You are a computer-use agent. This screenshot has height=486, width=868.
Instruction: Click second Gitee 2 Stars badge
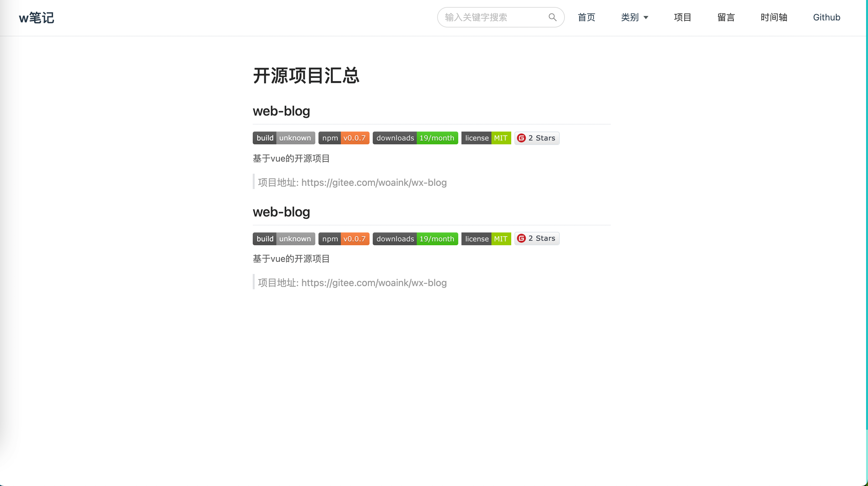(x=537, y=239)
